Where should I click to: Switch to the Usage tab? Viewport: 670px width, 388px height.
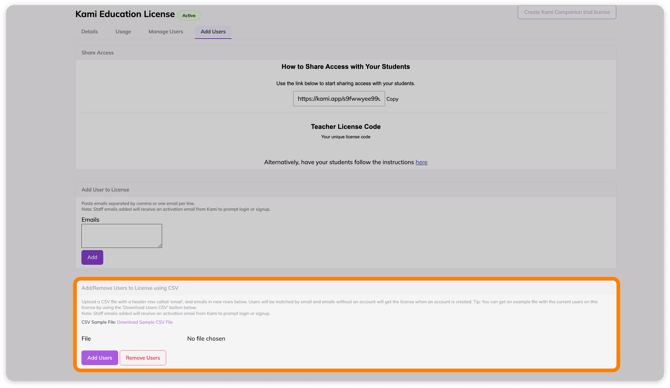tap(123, 32)
